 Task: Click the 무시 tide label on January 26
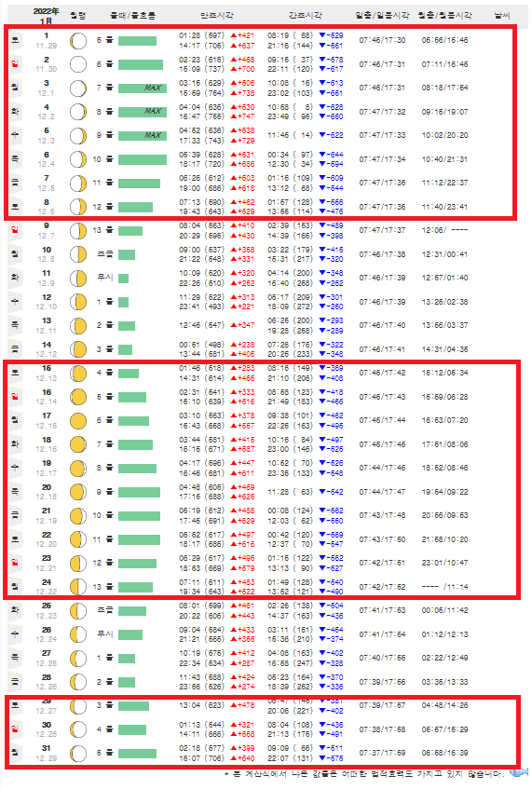pos(104,634)
